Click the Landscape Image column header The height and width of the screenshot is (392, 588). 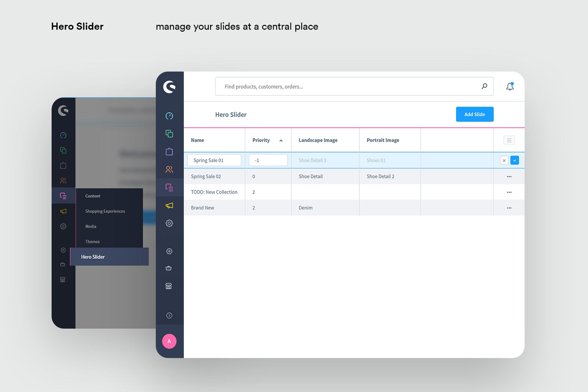click(x=318, y=140)
